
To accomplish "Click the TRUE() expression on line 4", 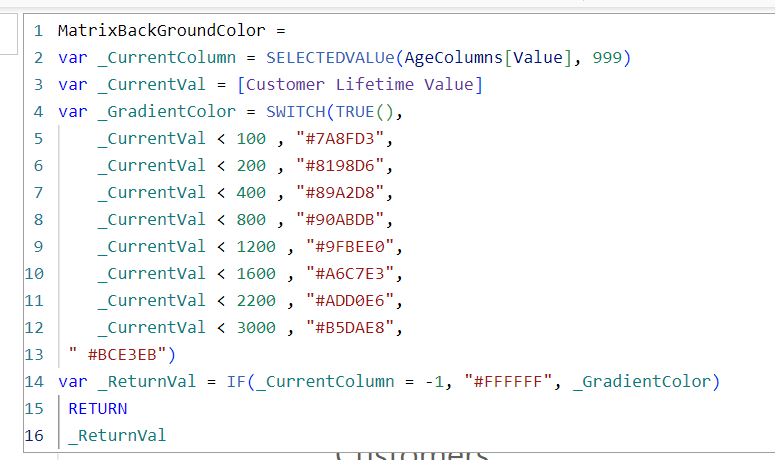I will [365, 112].
